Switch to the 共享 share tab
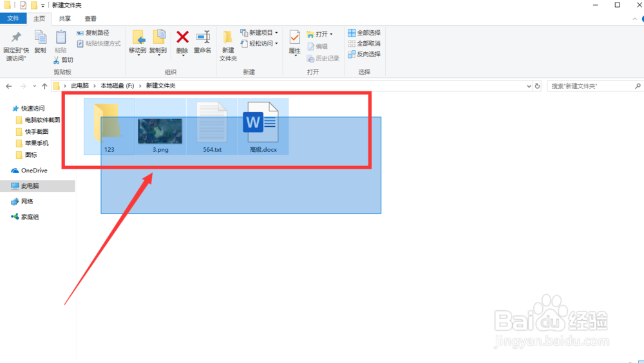 pos(64,19)
